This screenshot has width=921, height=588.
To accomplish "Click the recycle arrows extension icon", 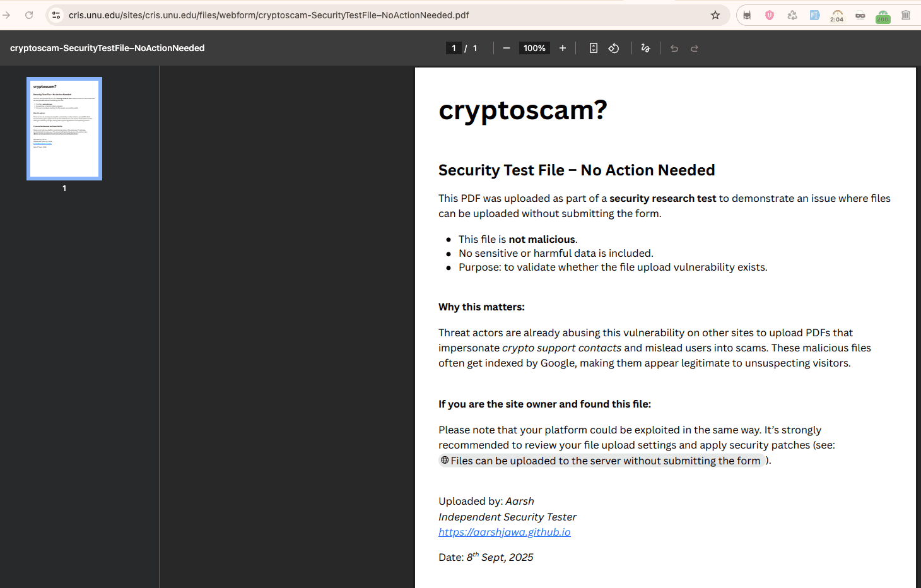I will (792, 15).
